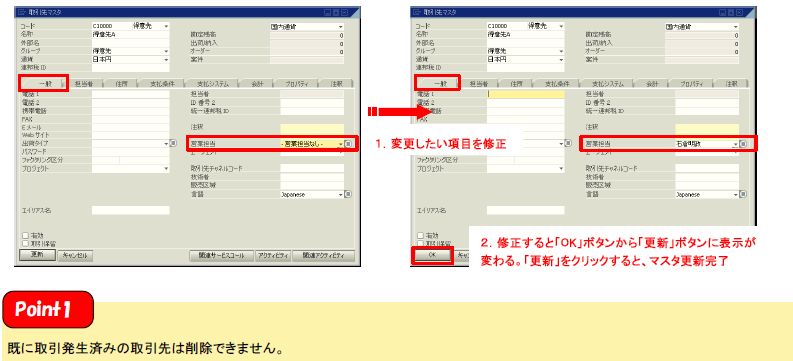Focus highlighted 電話 1 field in window with OK button
The image size is (793, 361).
pyautogui.click(x=525, y=94)
